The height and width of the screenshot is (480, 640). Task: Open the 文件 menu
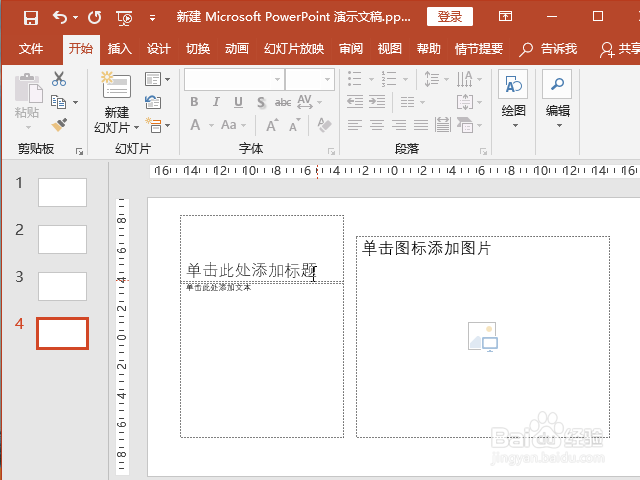coord(31,49)
